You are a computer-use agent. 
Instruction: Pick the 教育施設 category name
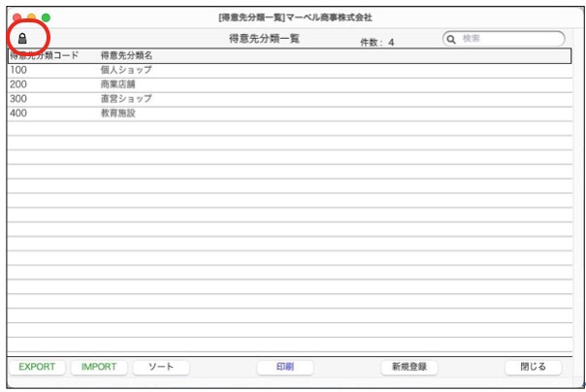[x=118, y=114]
